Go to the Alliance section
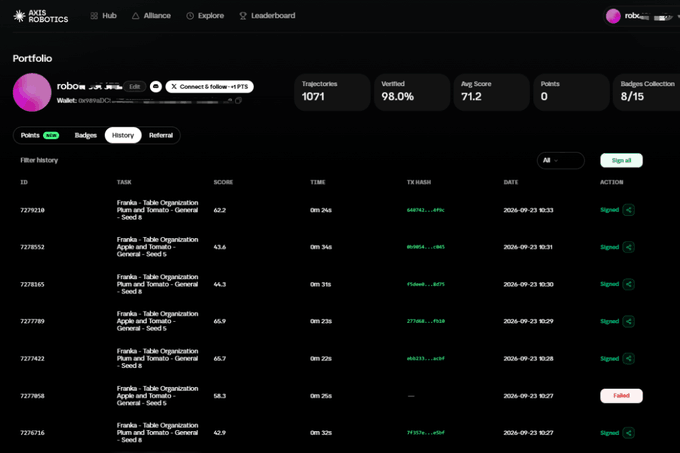 pos(151,16)
